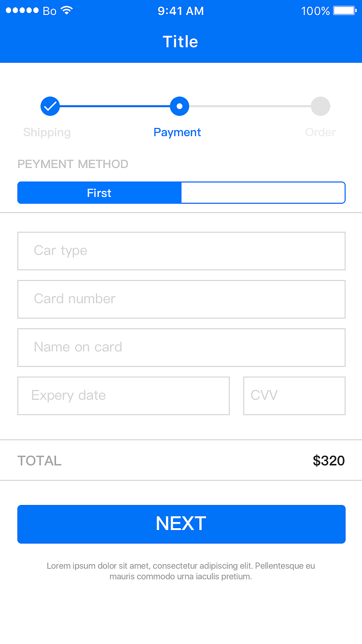Image resolution: width=362 pixels, height=644 pixels.
Task: Select the Payment step label
Action: (x=177, y=132)
